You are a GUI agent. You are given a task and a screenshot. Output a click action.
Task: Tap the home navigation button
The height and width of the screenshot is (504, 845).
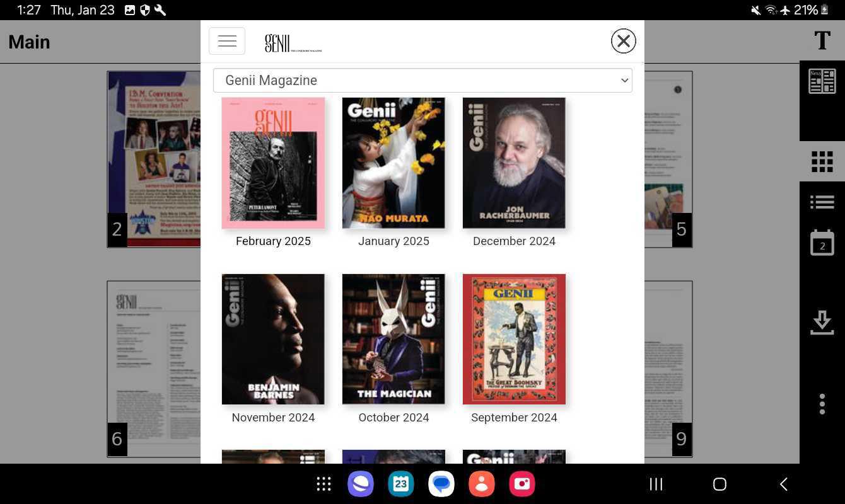(x=720, y=484)
